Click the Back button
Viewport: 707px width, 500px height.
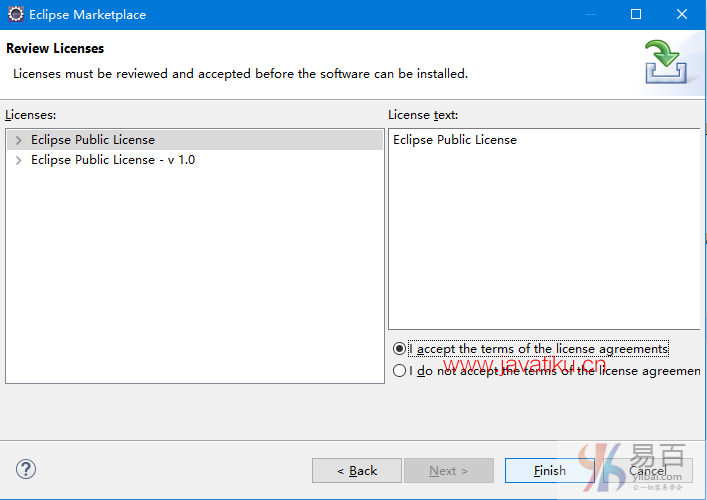[x=357, y=471]
